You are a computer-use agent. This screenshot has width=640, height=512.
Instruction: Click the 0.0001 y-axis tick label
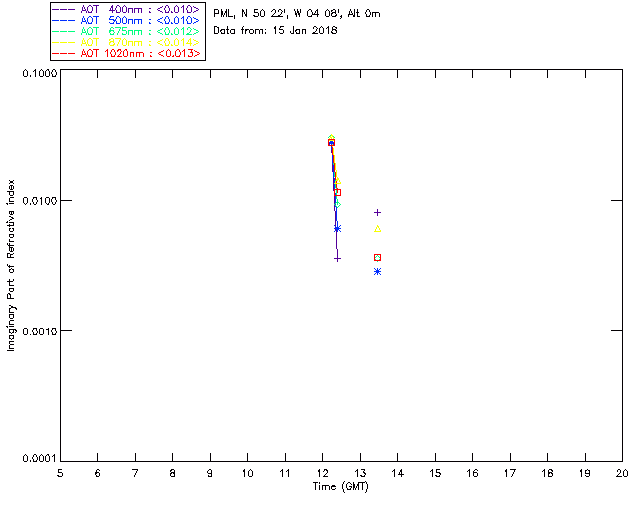[40, 459]
